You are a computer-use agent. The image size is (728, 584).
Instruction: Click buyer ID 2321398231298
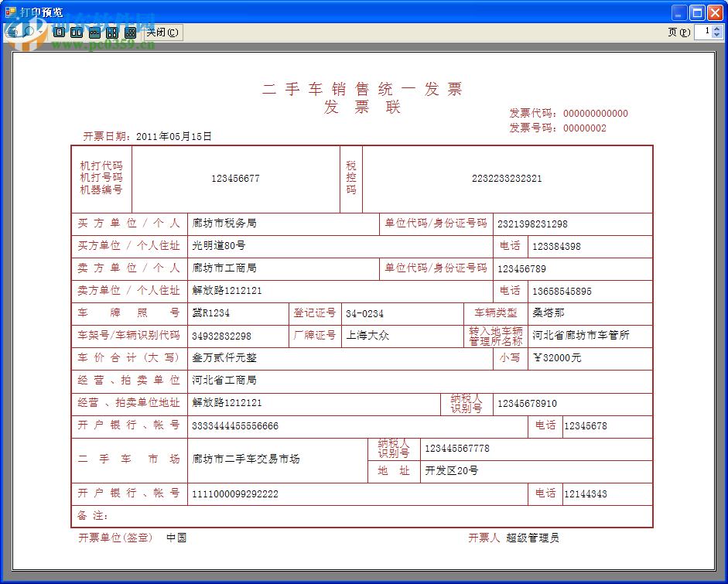pos(532,224)
